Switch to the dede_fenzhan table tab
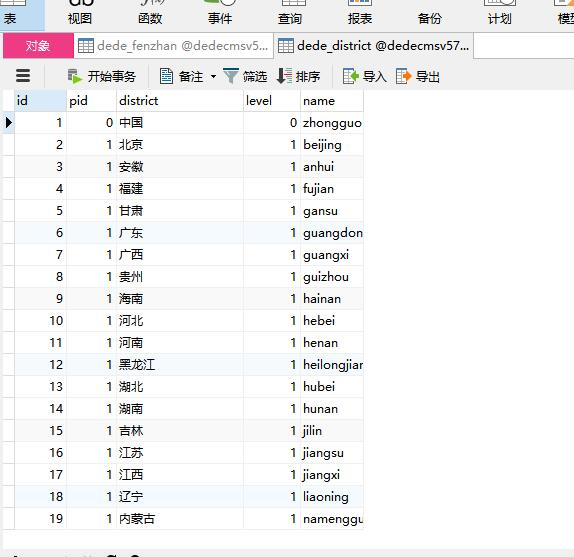 (x=174, y=46)
